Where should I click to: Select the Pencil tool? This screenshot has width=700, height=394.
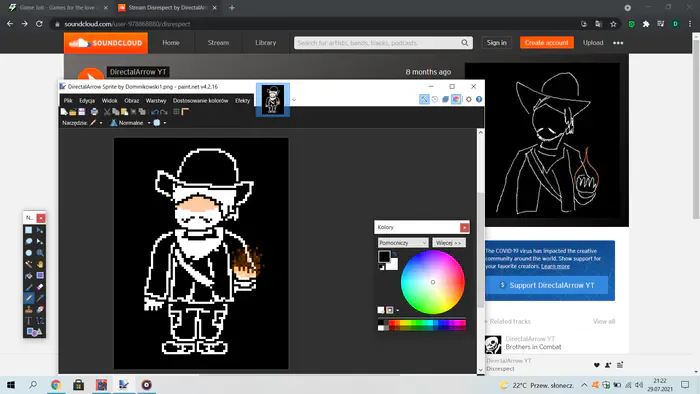point(29,298)
